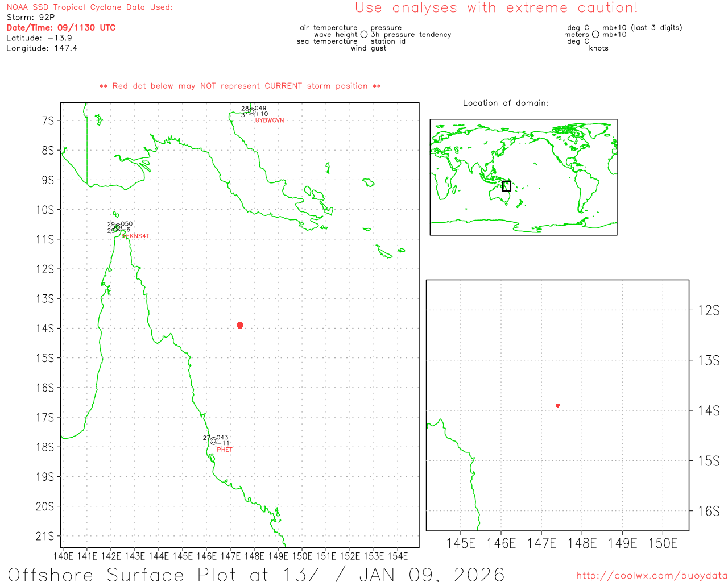The width and height of the screenshot is (728, 582).
Task: Click the 5HKNS4T station circle marker
Action: (x=118, y=227)
